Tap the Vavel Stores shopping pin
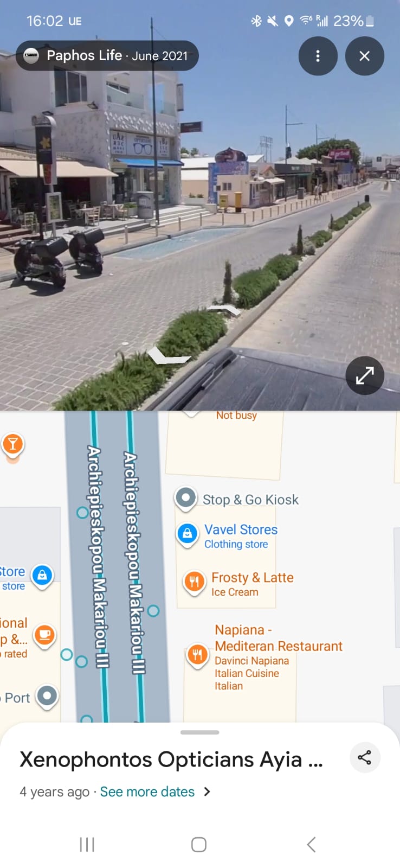The image size is (400, 868). pyautogui.click(x=187, y=534)
